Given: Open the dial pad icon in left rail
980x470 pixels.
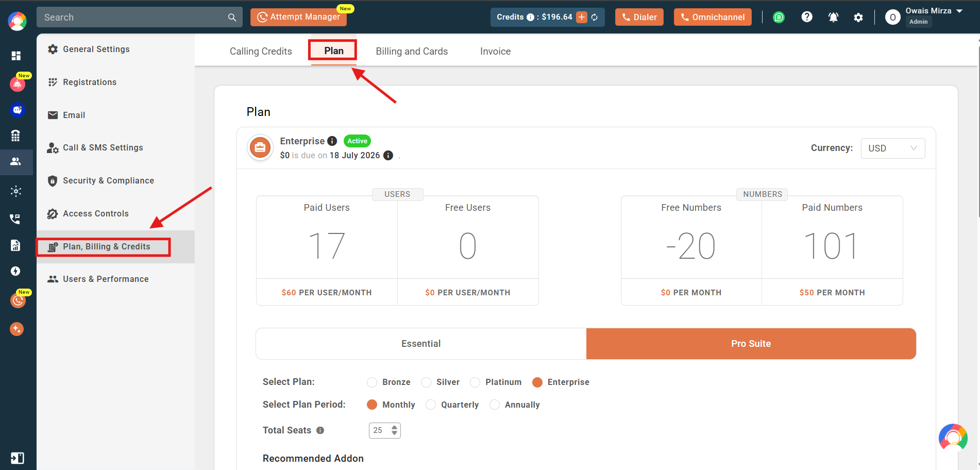Looking at the screenshot, I should pos(16,136).
